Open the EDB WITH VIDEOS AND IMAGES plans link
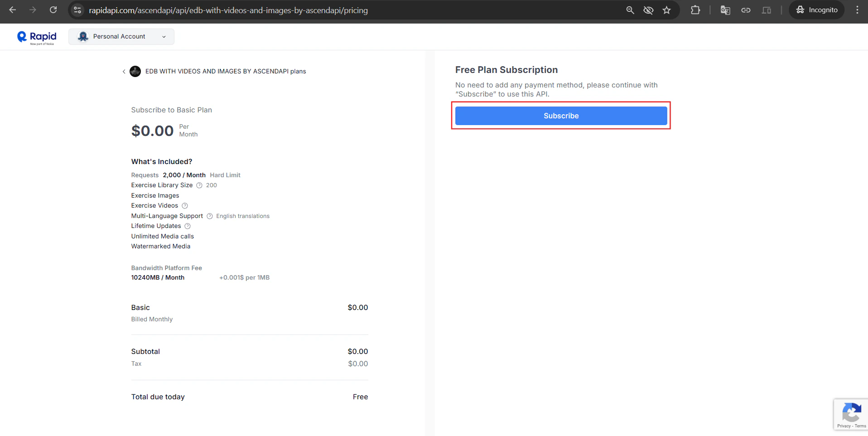The height and width of the screenshot is (436, 868). (x=225, y=72)
